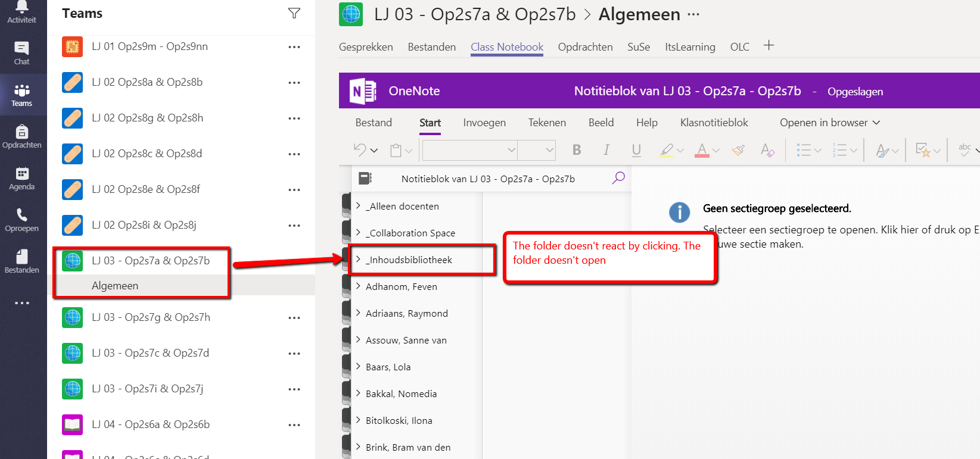
Task: Search the notebook with magnifier icon
Action: [618, 177]
